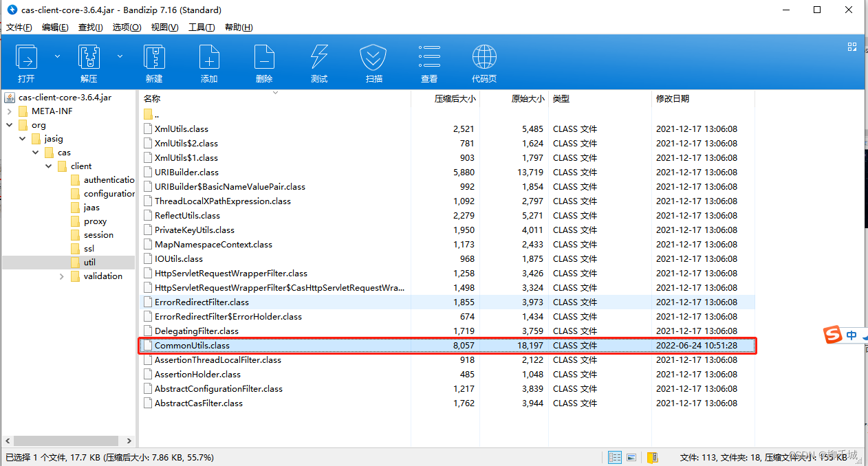
Task: Add files to archive using 添加
Action: (209, 63)
